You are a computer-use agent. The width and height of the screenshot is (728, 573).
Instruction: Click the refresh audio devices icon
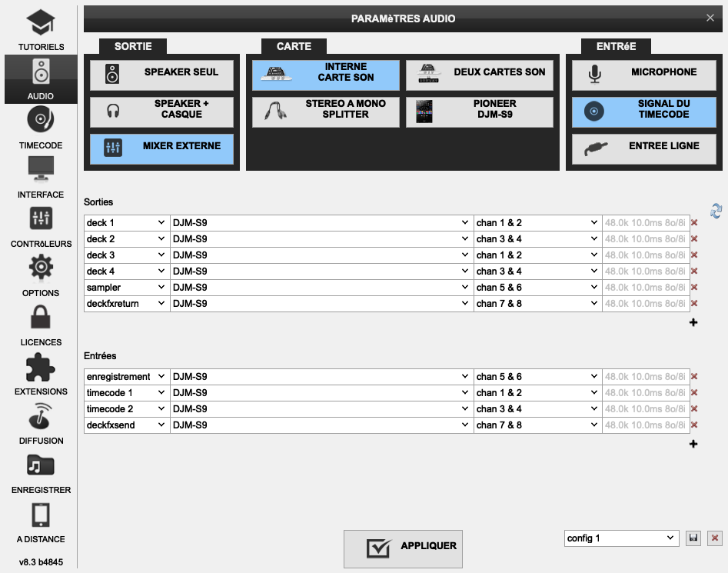click(x=716, y=211)
